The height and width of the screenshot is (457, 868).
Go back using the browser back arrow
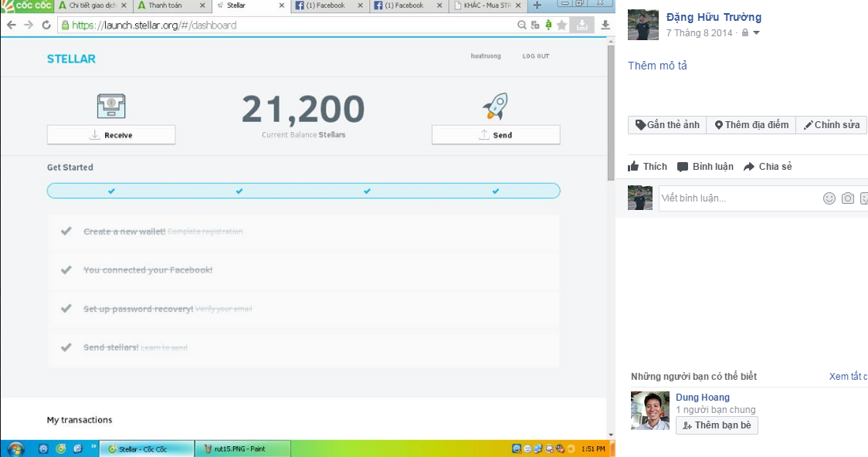click(x=11, y=25)
